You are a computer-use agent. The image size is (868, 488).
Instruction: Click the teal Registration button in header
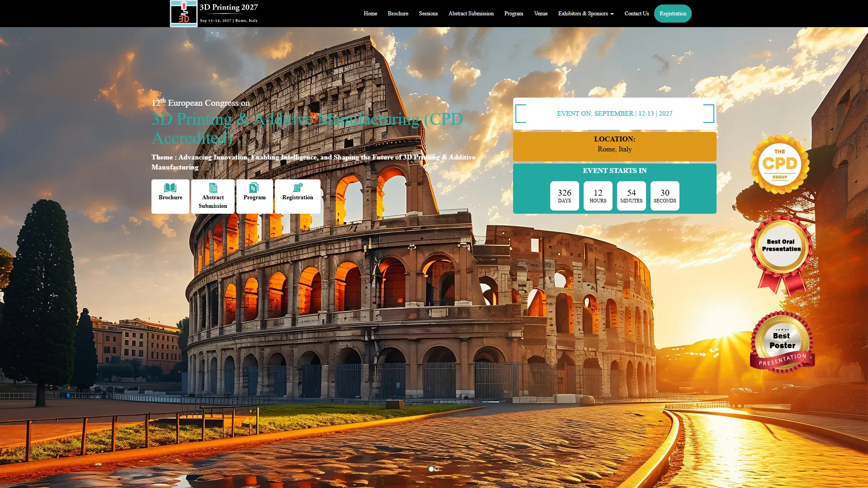[673, 14]
